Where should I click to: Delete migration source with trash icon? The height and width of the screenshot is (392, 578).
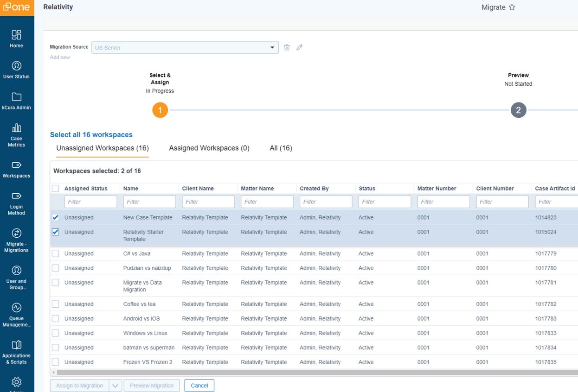[287, 47]
